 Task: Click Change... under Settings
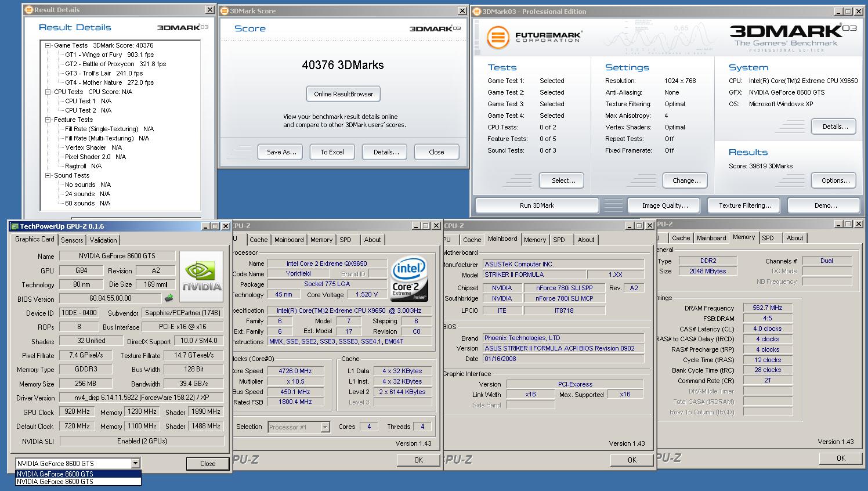coord(686,180)
